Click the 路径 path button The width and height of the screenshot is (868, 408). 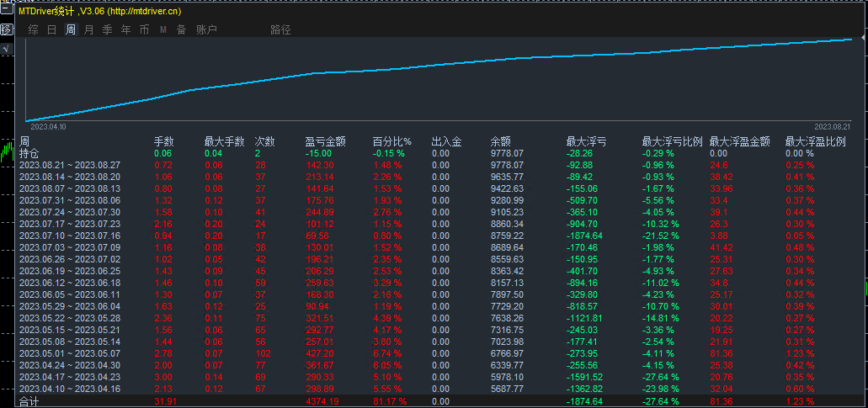[x=280, y=29]
